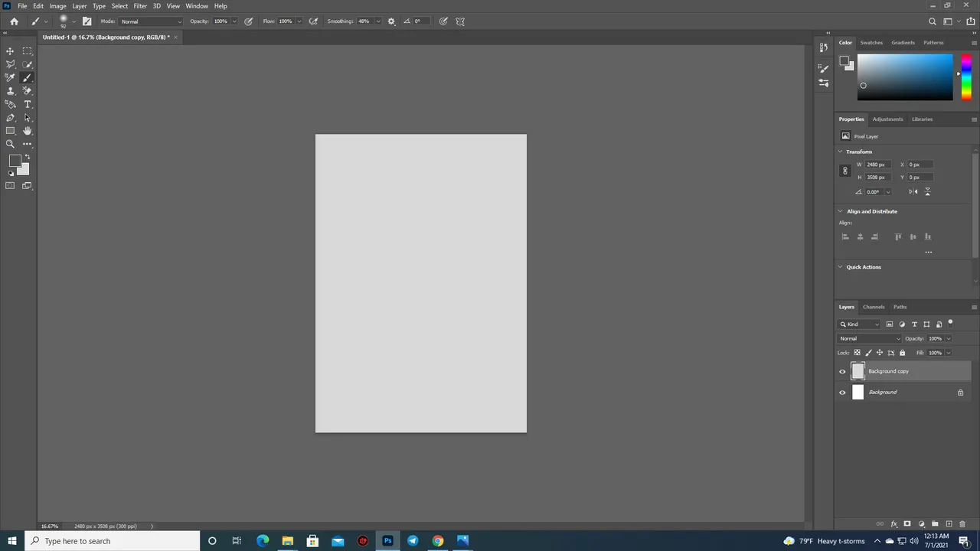Add a layer style via fx
The width and height of the screenshot is (980, 551).
(x=893, y=524)
